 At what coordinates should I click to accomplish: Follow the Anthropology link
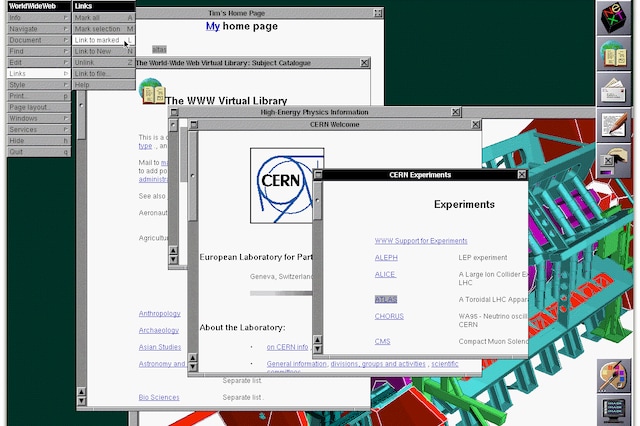tap(160, 313)
